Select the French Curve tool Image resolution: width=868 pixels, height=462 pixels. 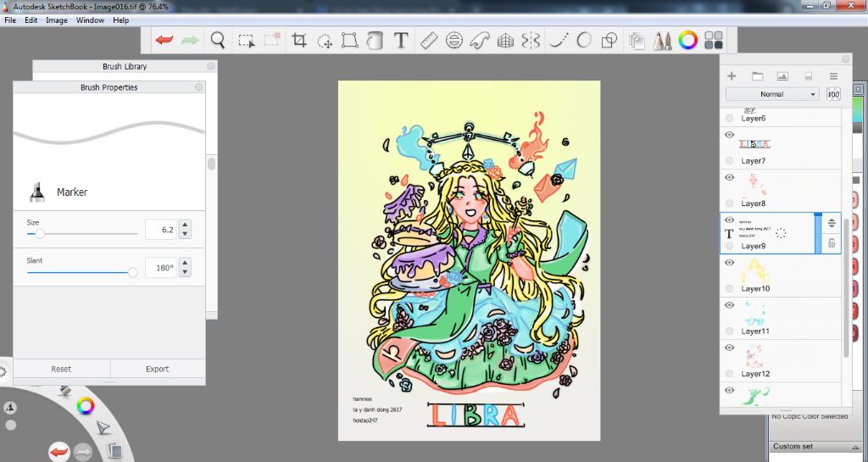click(480, 41)
